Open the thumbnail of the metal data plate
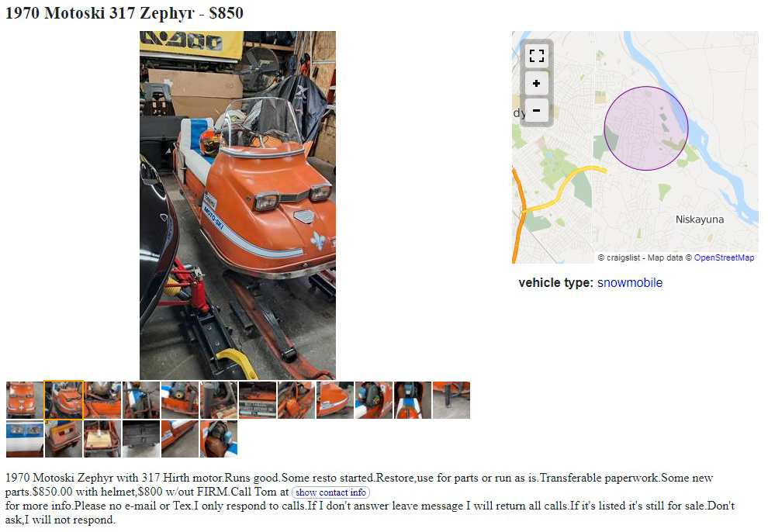The image size is (768, 532). click(x=258, y=400)
